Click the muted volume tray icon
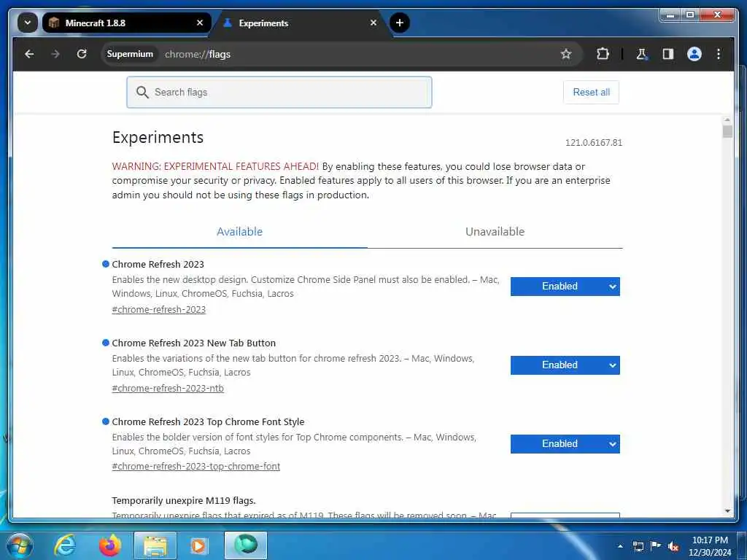 (673, 546)
